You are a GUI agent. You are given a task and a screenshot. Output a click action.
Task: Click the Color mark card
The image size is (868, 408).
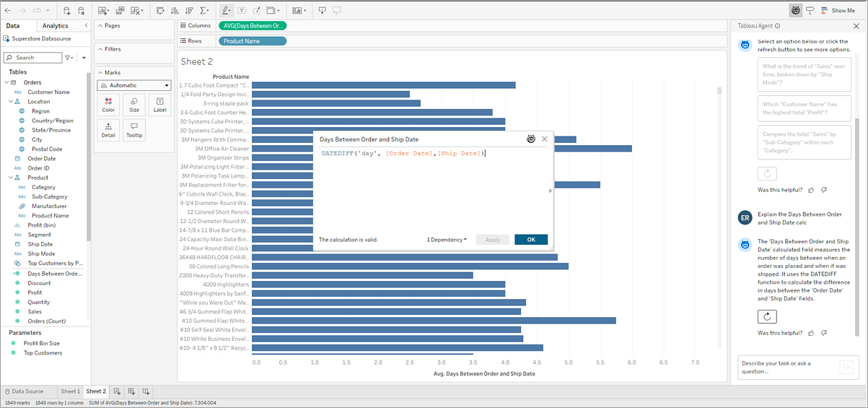point(108,105)
